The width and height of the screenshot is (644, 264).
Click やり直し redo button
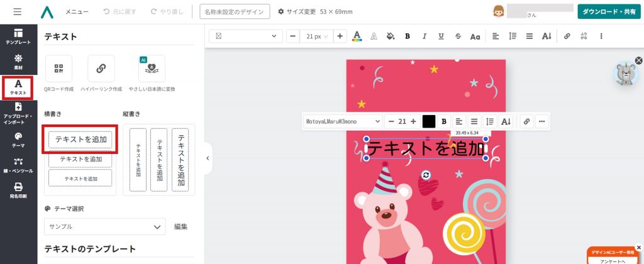(x=167, y=12)
